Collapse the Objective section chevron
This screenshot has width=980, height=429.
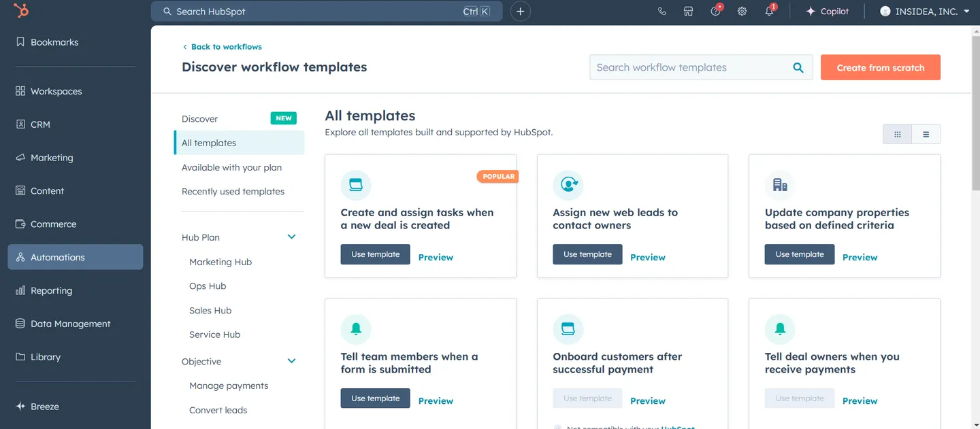pos(291,361)
